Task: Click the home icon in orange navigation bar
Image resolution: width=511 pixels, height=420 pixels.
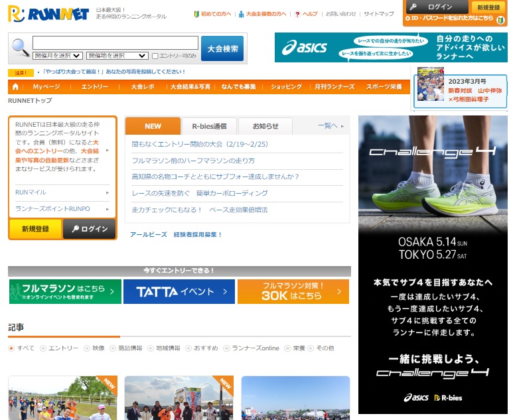Action: click(x=15, y=87)
